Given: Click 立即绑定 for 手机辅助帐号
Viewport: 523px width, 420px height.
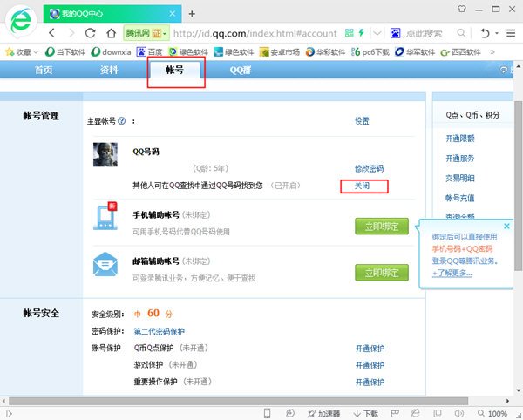Looking at the screenshot, I should tap(382, 227).
